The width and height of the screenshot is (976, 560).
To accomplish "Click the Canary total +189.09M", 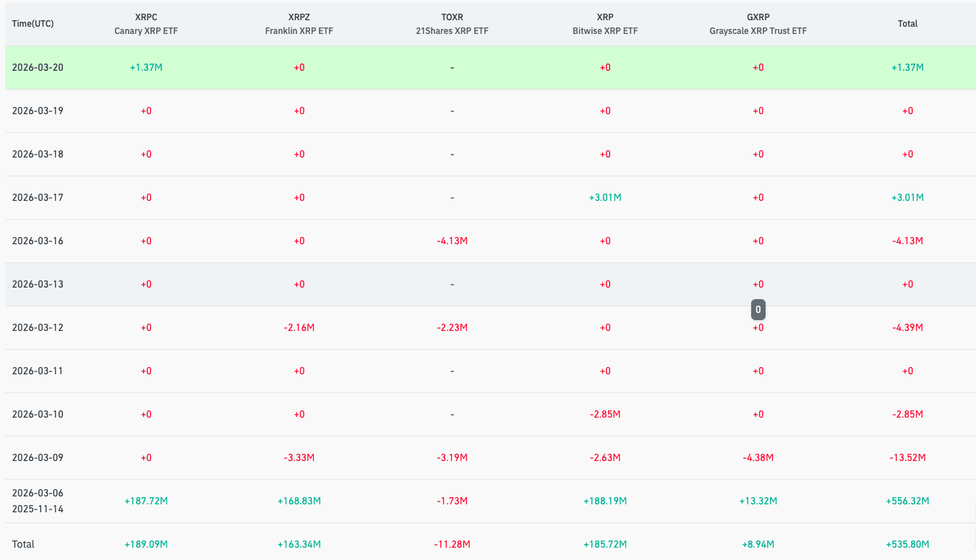I will tap(146, 544).
